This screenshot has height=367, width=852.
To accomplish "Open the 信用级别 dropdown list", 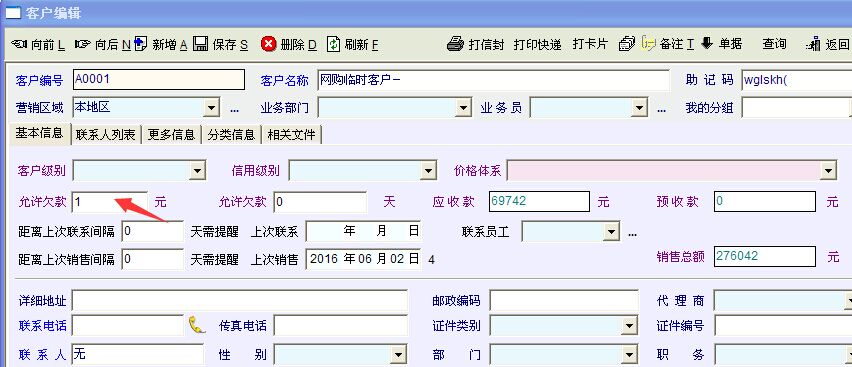I will click(x=429, y=171).
